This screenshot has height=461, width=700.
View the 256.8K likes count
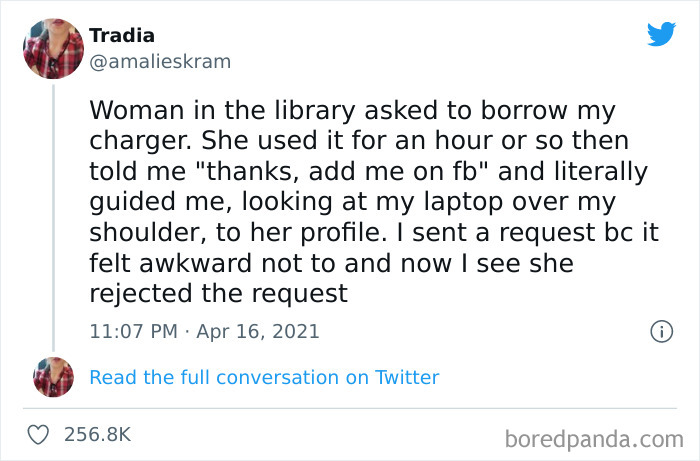tap(98, 434)
